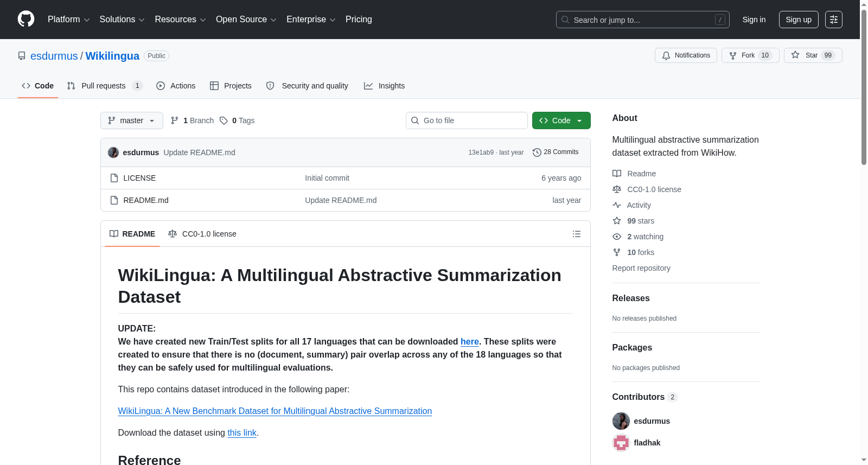
Task: Select the Code repository tab
Action: tap(37, 86)
